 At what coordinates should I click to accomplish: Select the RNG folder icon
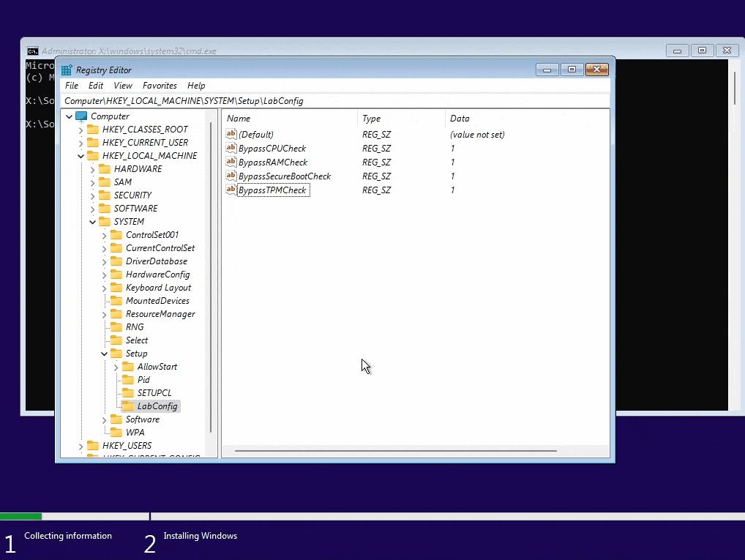coord(116,326)
